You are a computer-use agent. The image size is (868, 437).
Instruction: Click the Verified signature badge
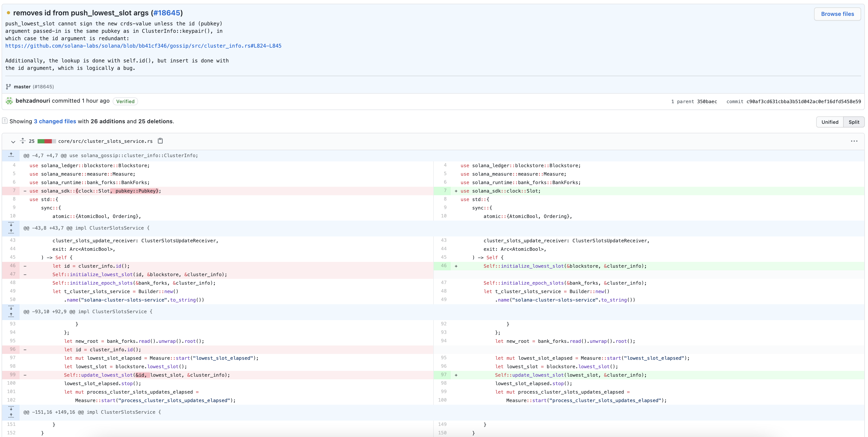tap(125, 101)
